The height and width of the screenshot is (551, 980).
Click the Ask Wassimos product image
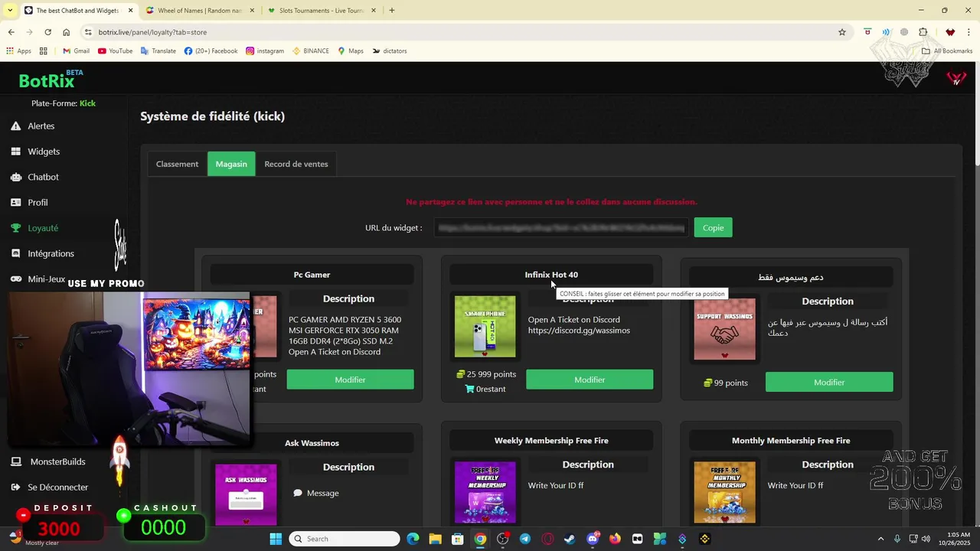click(246, 494)
